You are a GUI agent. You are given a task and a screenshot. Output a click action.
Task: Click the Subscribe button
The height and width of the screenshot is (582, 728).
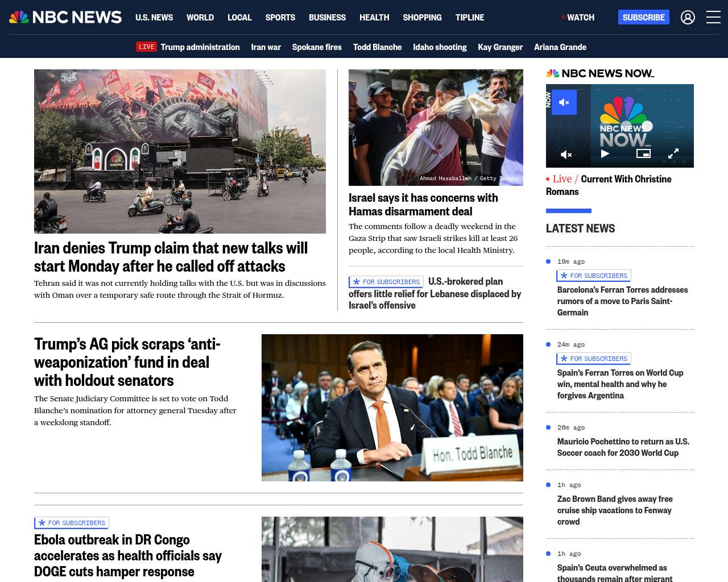click(x=644, y=17)
